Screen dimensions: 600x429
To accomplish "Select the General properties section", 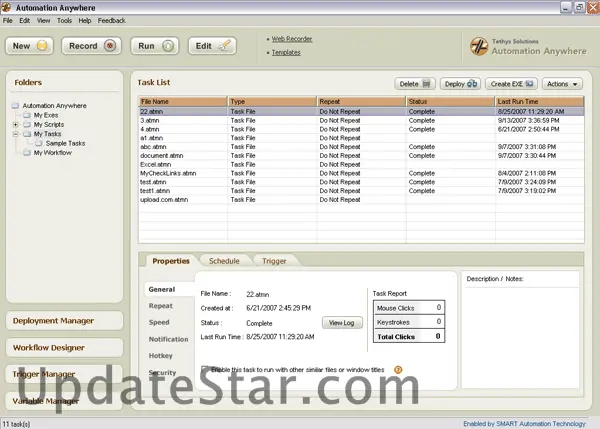I will click(x=162, y=289).
